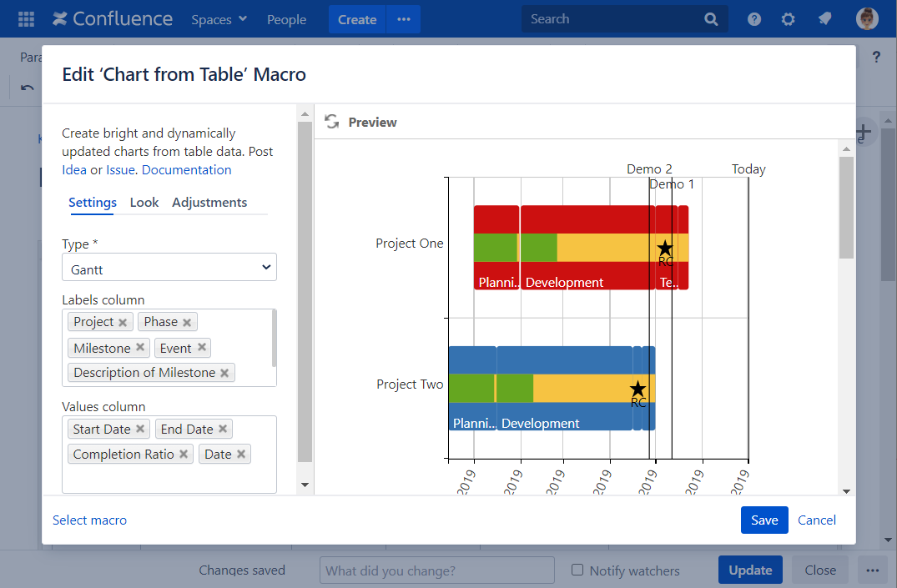Open more options beside the Create button
This screenshot has height=588, width=897.
pyautogui.click(x=404, y=18)
